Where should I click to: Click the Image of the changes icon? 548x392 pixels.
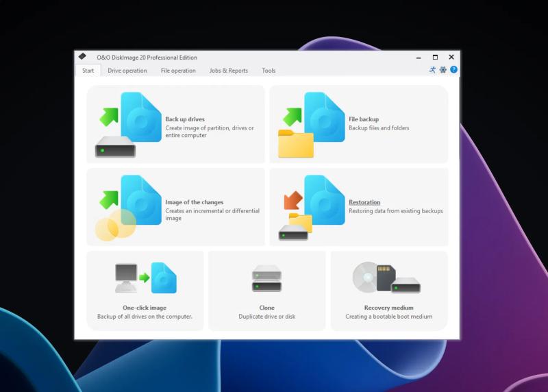128,208
